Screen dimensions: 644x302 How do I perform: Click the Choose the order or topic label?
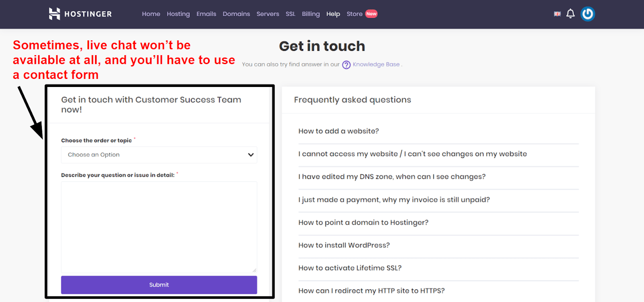[97, 141]
